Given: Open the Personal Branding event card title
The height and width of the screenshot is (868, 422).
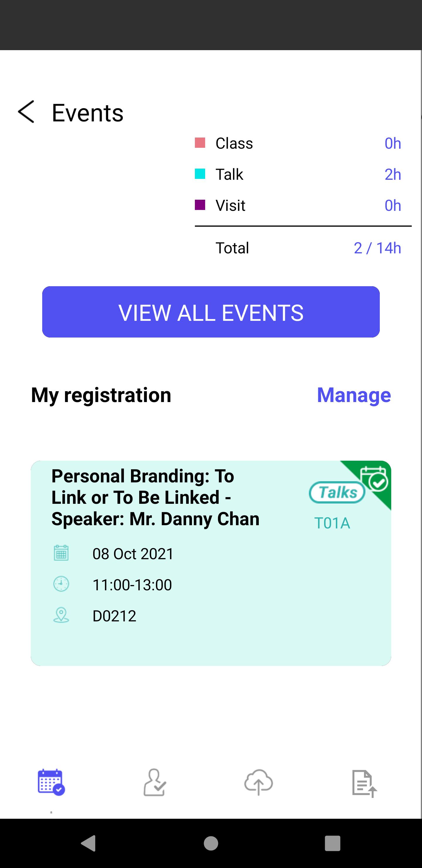Looking at the screenshot, I should 155,497.
